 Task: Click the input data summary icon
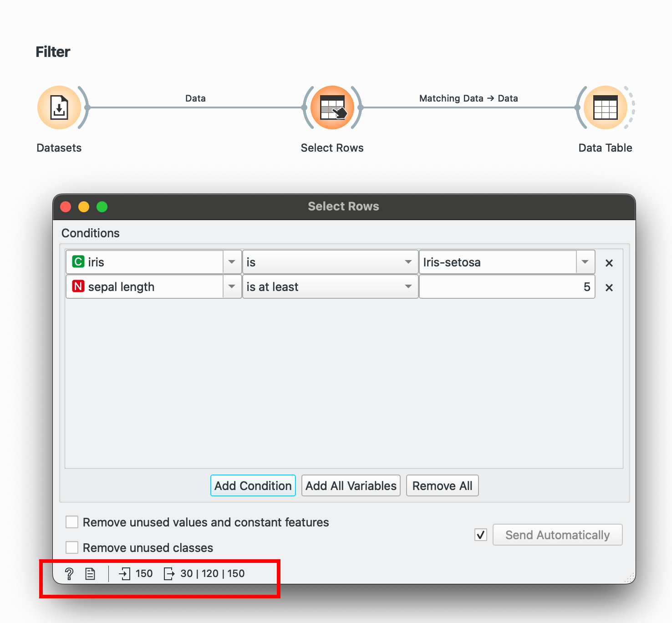[124, 574]
